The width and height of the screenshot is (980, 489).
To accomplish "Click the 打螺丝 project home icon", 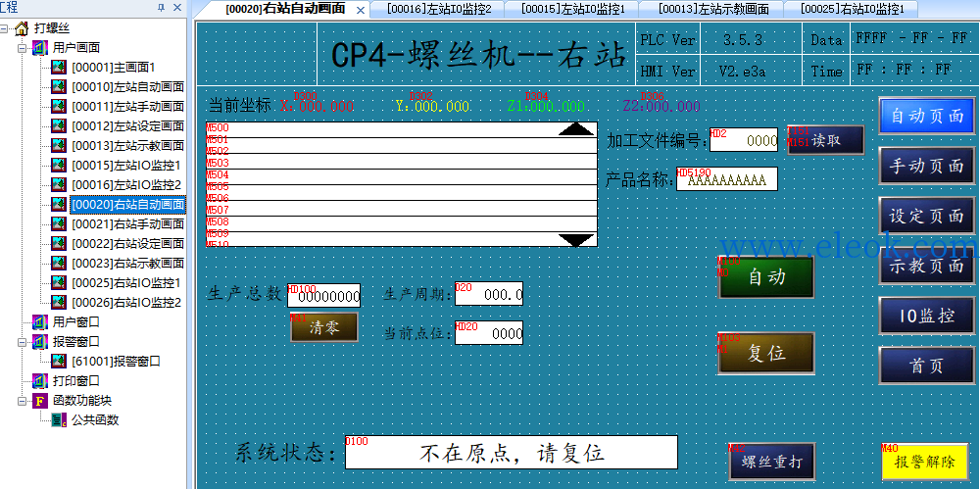I will [22, 28].
